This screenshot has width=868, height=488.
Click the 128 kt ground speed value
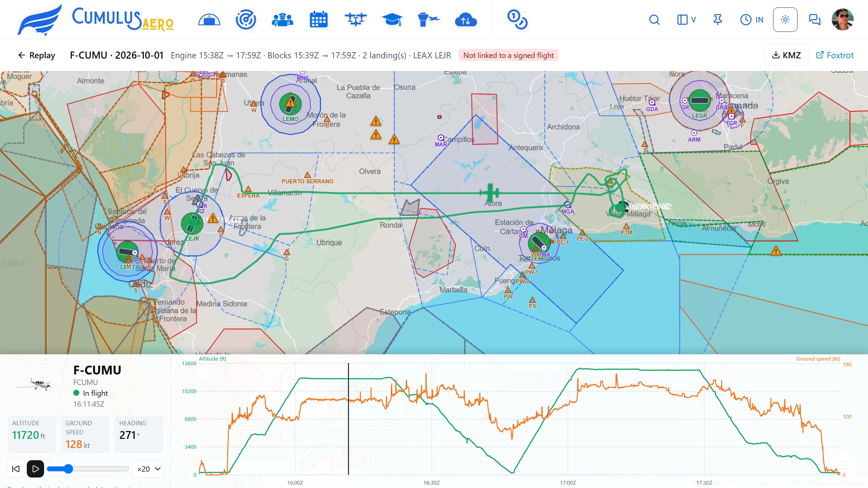78,444
